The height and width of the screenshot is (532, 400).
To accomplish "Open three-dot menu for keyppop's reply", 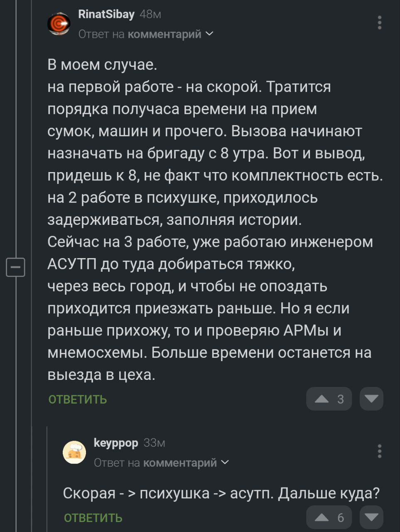I will tap(379, 451).
